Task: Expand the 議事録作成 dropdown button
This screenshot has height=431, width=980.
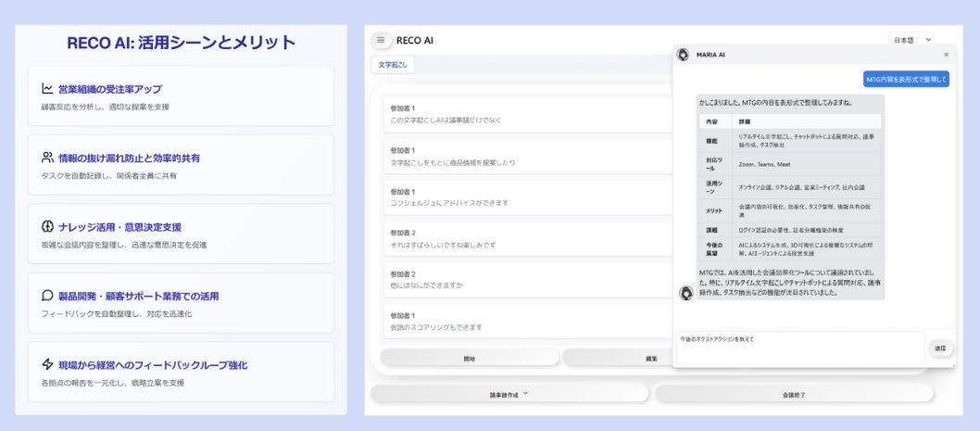Action: pyautogui.click(x=509, y=394)
